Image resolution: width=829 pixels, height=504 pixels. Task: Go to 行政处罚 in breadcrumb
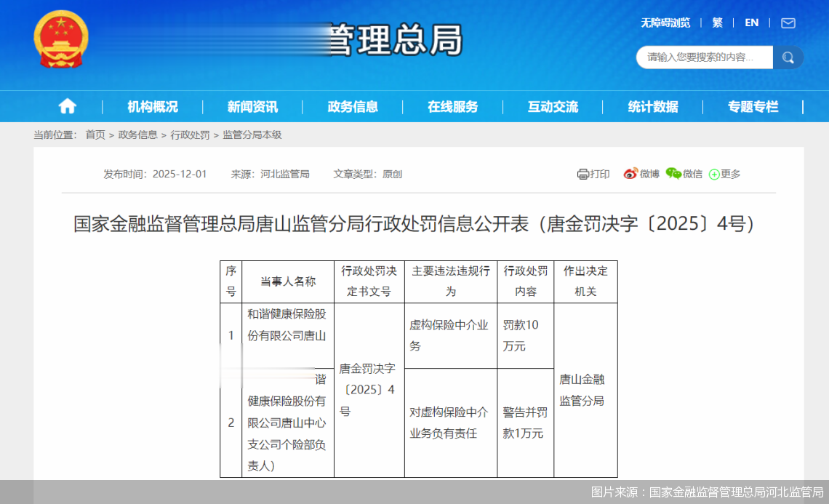(x=190, y=135)
